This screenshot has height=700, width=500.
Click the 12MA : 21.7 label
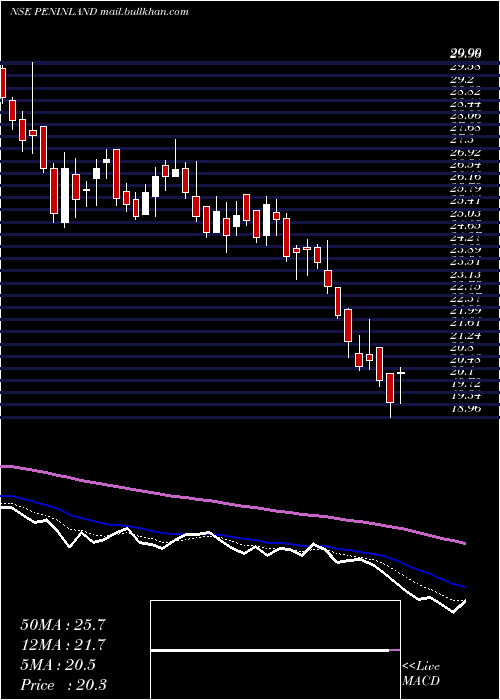[63, 645]
